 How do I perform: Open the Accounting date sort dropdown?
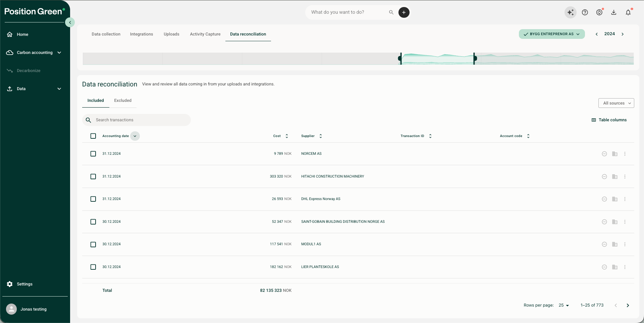pyautogui.click(x=135, y=136)
